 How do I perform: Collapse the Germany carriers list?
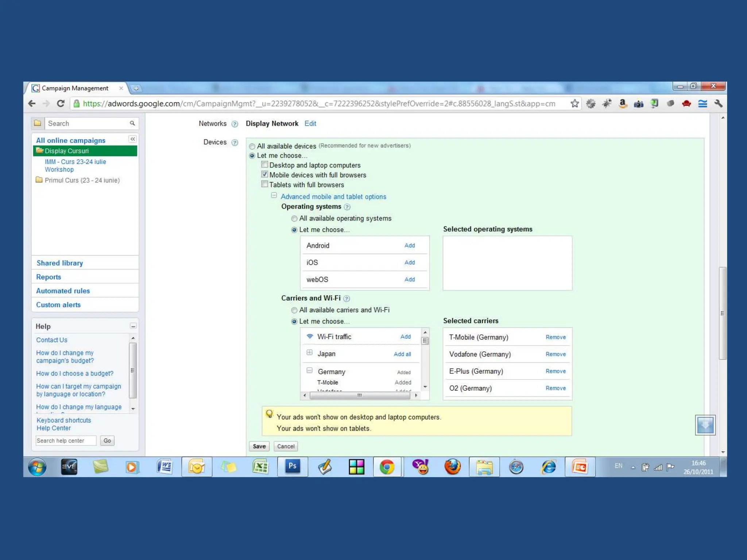[309, 370]
